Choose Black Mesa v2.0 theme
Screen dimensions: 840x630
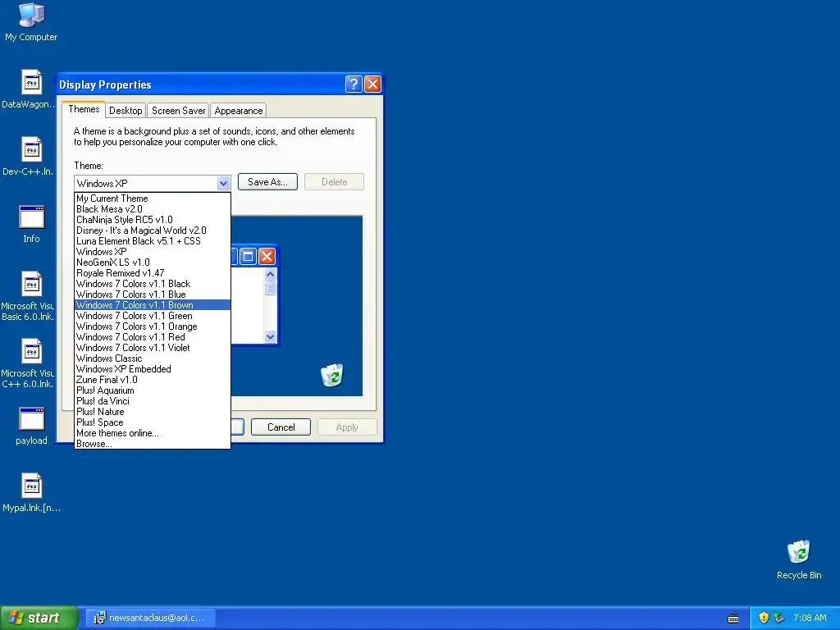click(152, 209)
